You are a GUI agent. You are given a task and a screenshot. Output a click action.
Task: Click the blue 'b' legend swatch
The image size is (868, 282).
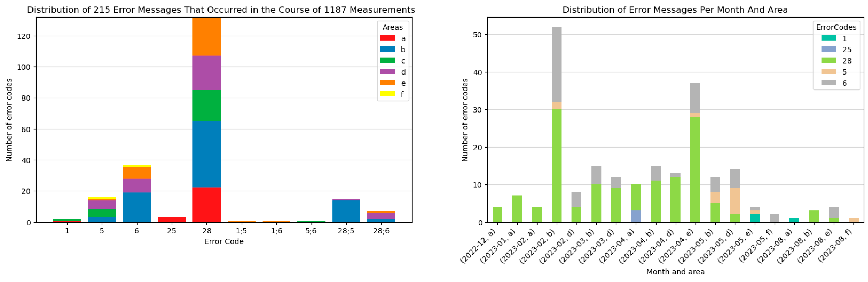(x=387, y=49)
